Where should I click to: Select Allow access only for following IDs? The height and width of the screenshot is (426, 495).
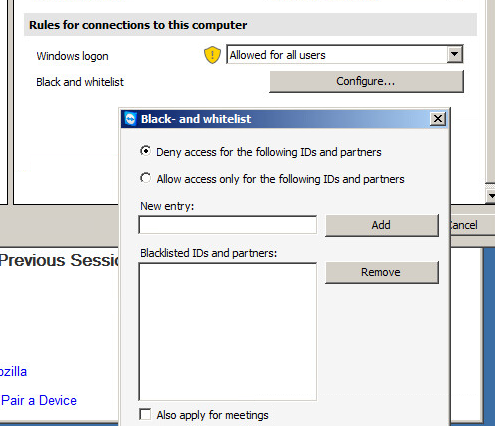click(145, 178)
